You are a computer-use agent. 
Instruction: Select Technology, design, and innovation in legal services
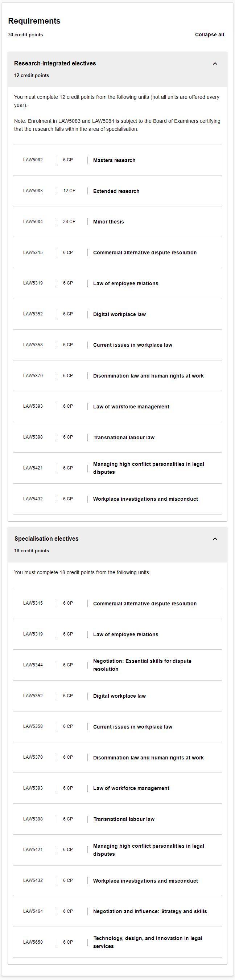(x=117, y=942)
